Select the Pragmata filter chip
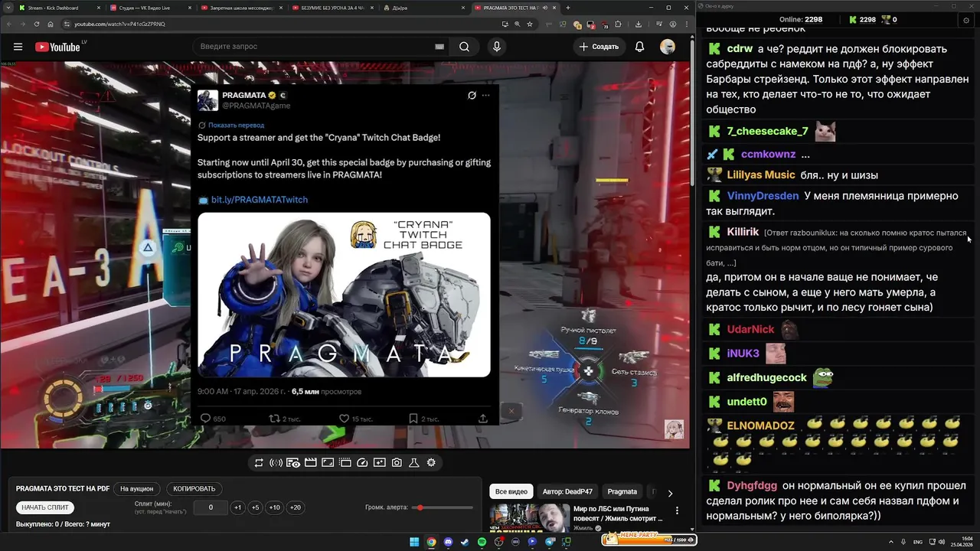This screenshot has width=980, height=551. tap(622, 491)
